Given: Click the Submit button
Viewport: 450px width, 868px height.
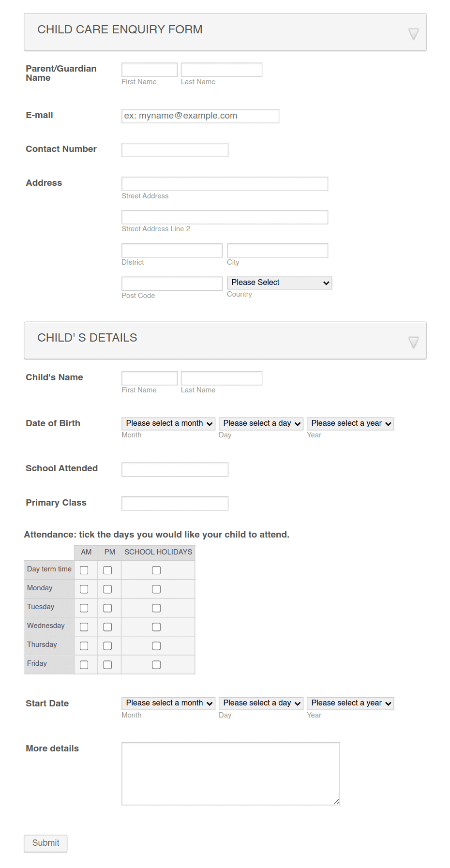Looking at the screenshot, I should click(x=45, y=843).
